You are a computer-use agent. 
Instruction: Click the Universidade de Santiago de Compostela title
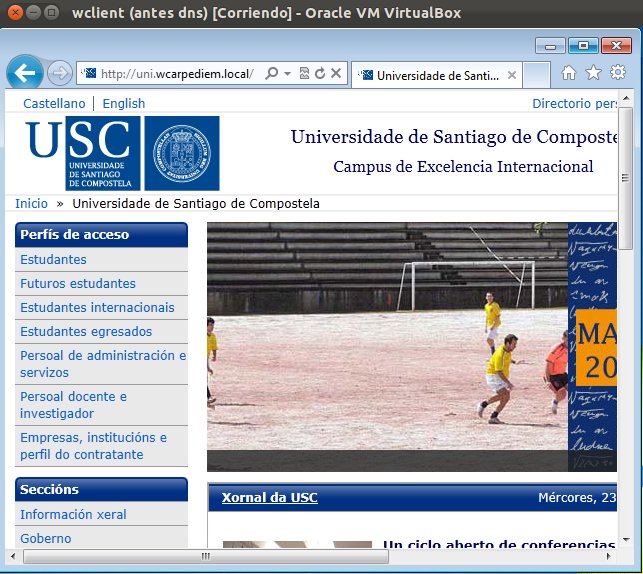coord(454,137)
